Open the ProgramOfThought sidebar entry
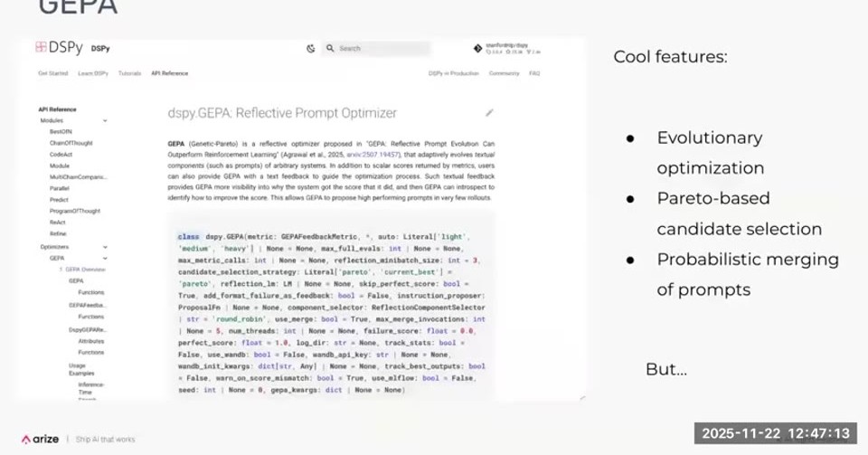 [75, 211]
